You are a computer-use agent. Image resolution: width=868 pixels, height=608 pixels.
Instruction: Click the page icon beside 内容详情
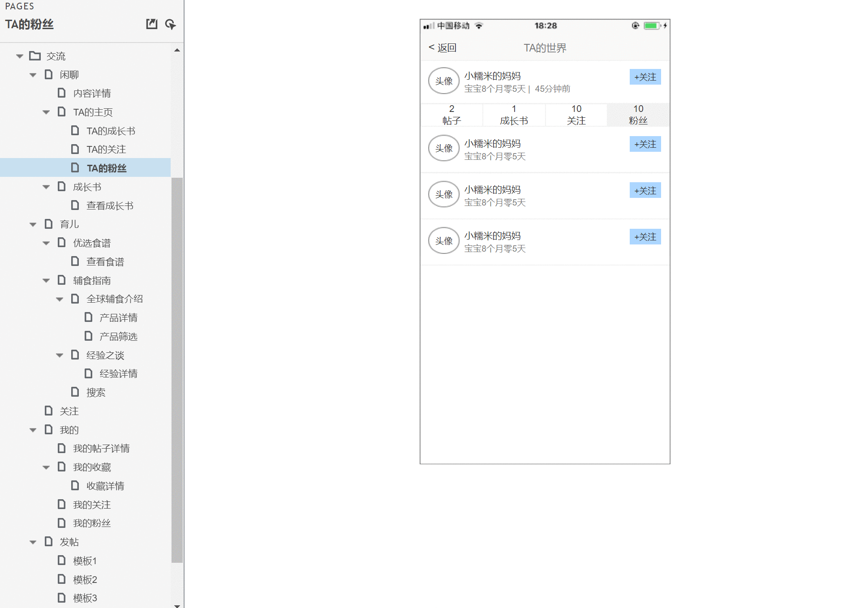pyautogui.click(x=62, y=93)
